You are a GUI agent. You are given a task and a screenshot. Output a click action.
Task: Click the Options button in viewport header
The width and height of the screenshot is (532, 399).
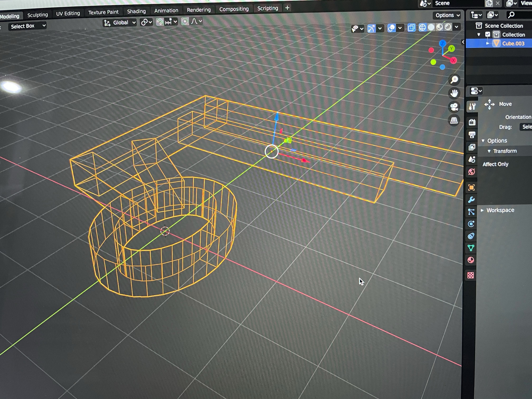point(447,15)
